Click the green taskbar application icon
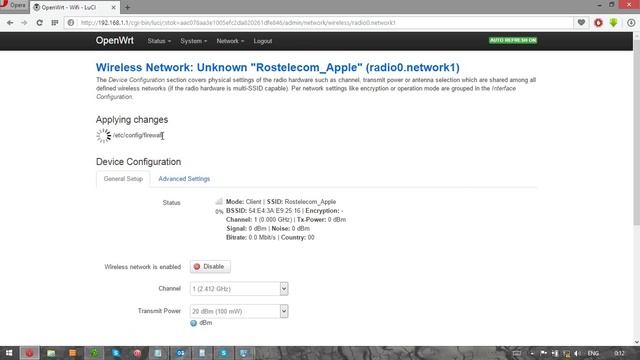Viewport: 640px width, 360px height. coord(94,353)
